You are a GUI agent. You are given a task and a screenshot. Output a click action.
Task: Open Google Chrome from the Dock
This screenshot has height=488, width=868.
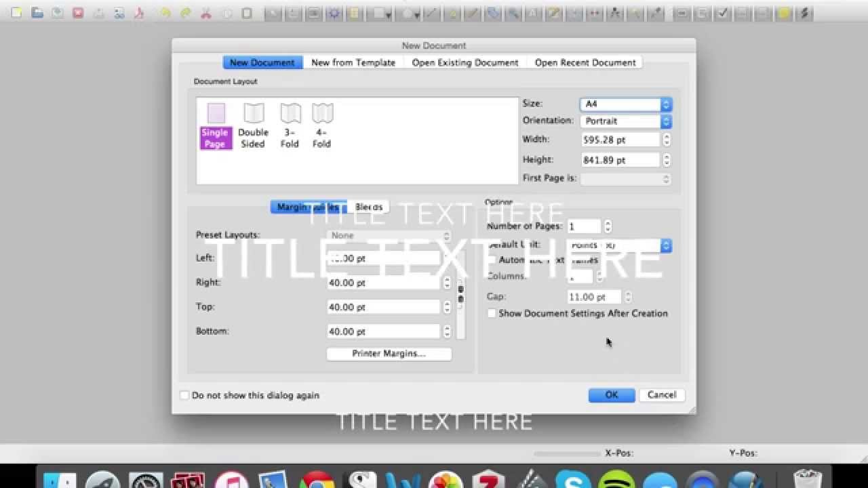(316, 480)
